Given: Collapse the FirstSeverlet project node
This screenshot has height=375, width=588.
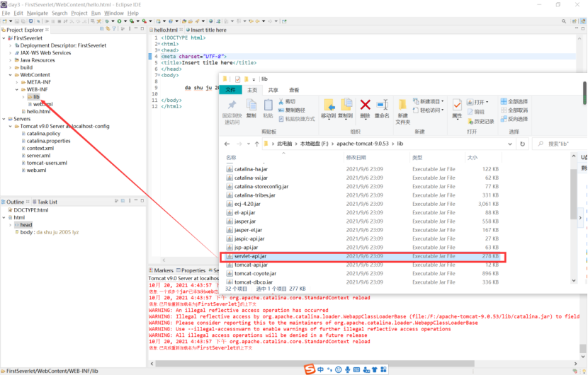Looking at the screenshot, I should (x=4, y=38).
